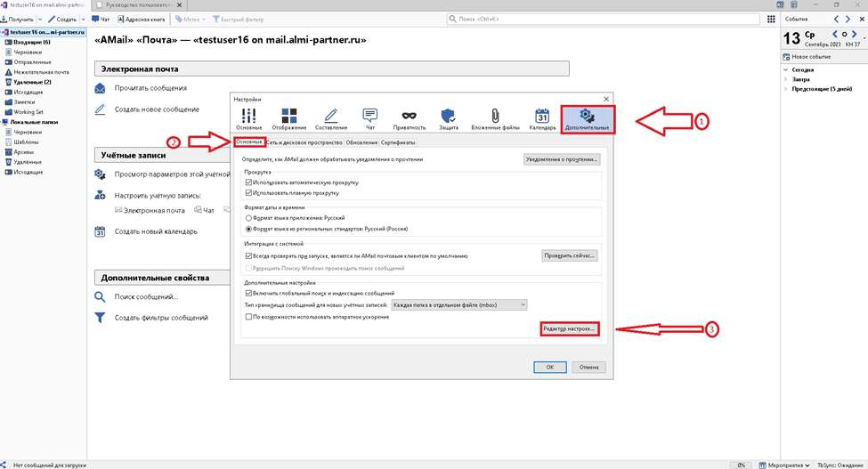Open Удаленные (2) folder

point(32,82)
